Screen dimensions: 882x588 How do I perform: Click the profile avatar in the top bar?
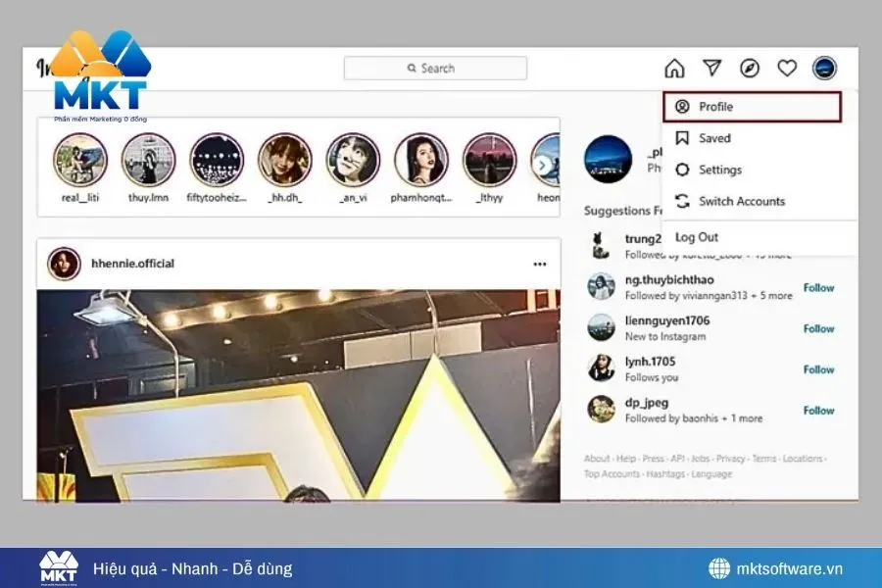(x=824, y=69)
